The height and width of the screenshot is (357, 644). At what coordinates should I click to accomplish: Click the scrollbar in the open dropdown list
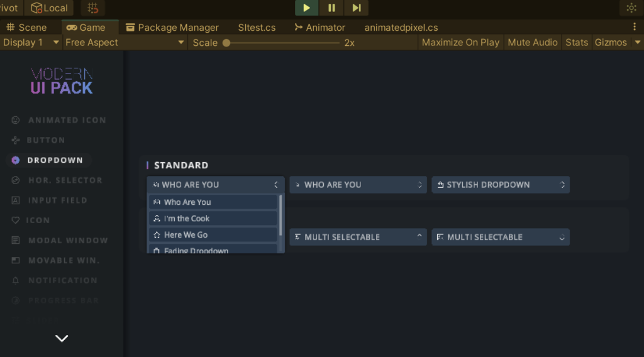[280, 214]
